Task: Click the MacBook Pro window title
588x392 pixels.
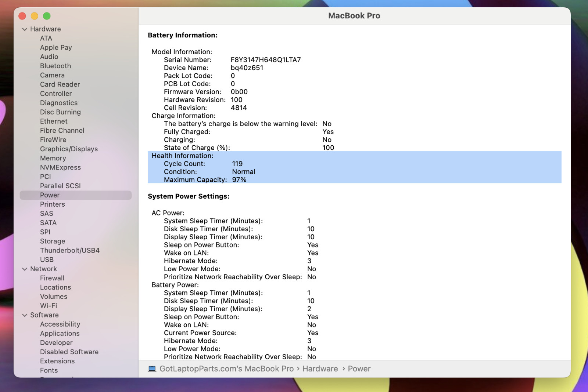Action: point(354,16)
